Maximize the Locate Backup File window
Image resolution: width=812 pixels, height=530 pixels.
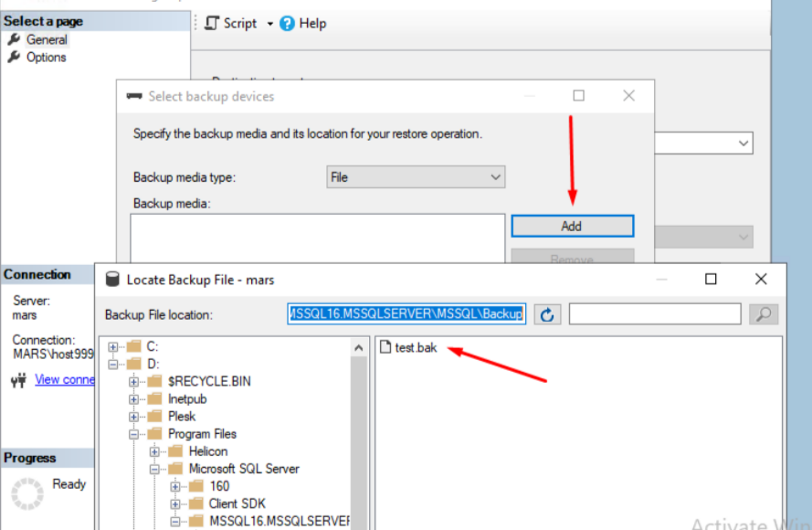click(x=711, y=280)
